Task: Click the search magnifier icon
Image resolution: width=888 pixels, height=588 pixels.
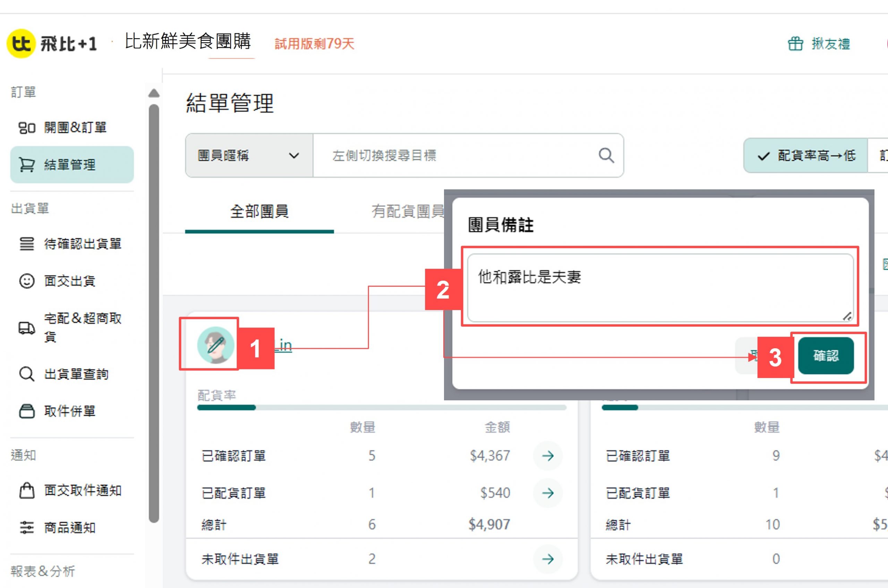Action: 606,155
